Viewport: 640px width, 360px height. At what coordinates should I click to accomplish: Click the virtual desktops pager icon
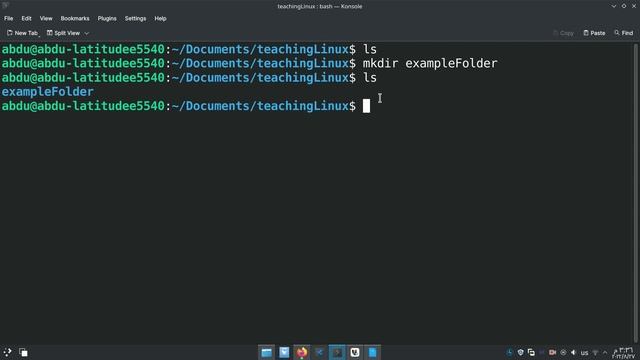(x=23, y=352)
